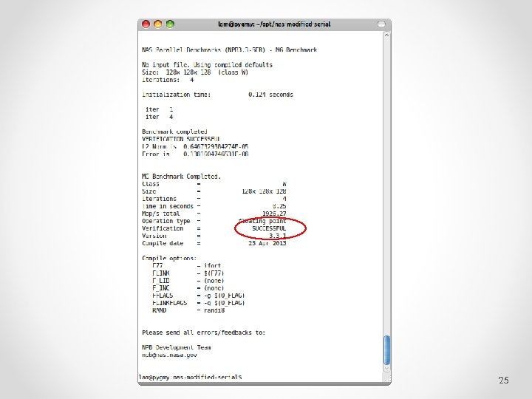The width and height of the screenshot is (532, 399).
Task: Click 'Please send all errors/feedbacks to:' line
Action: click(204, 332)
